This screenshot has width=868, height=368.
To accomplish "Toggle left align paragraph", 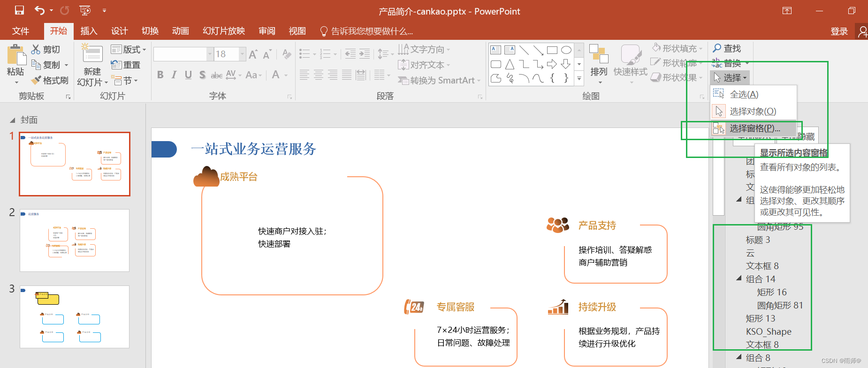I will (x=305, y=75).
